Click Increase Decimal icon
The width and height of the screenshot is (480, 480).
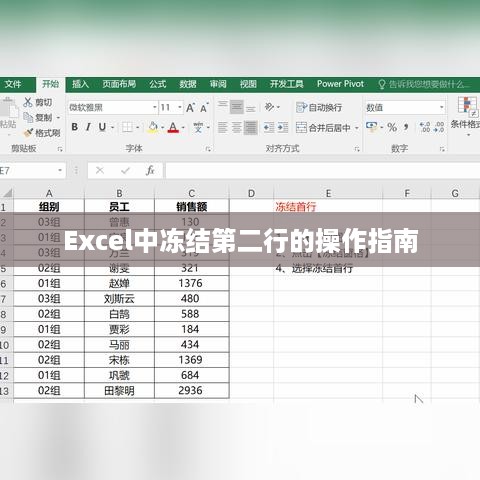[425, 127]
